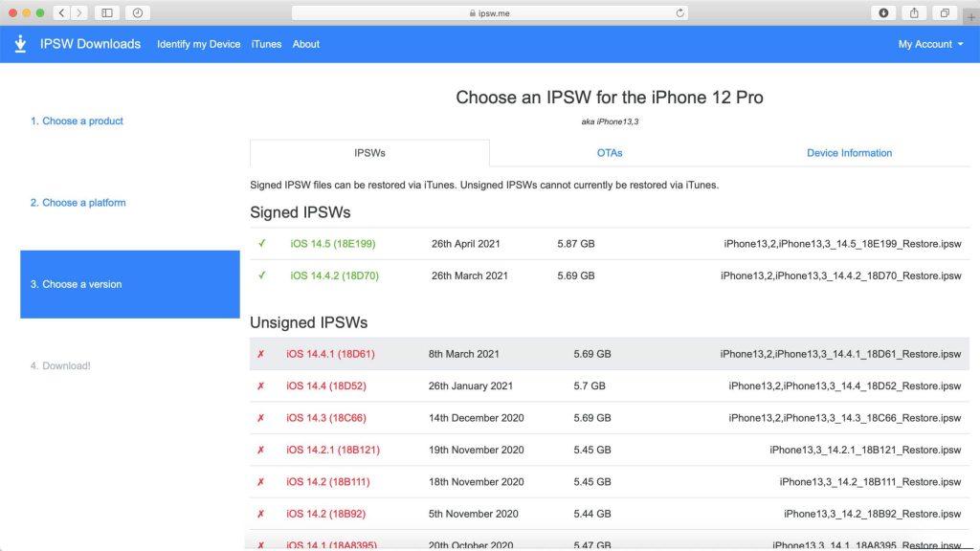The image size is (980, 551).
Task: Expand the My Account dropdown
Action: [x=930, y=44]
